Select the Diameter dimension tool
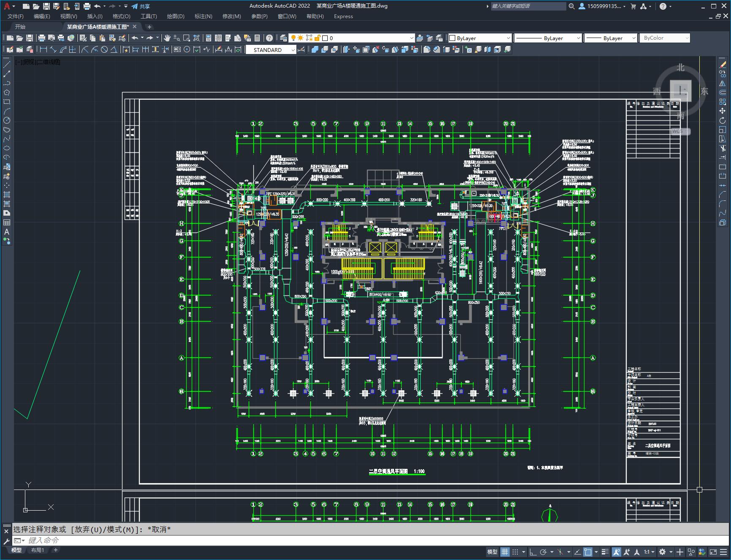 (x=104, y=49)
